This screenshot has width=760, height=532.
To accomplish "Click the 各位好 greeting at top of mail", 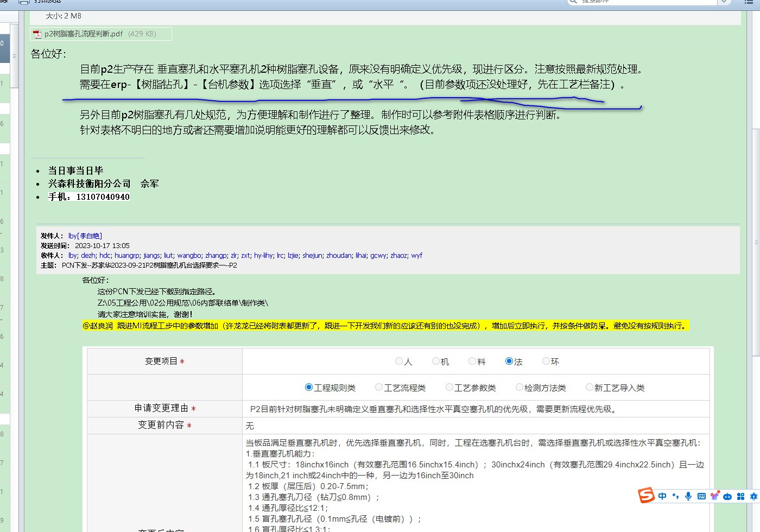I will (x=49, y=54).
